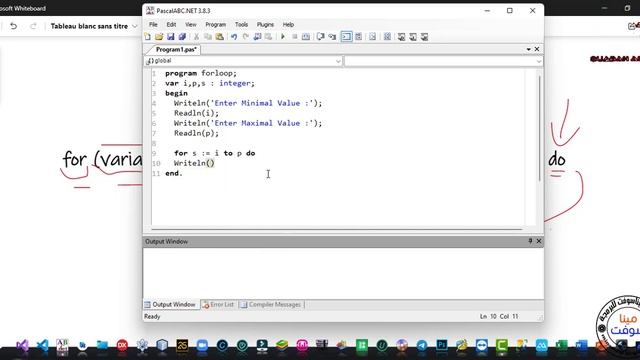640x360 pixels.
Task: Open file explorer folder on taskbar
Action: (102, 346)
